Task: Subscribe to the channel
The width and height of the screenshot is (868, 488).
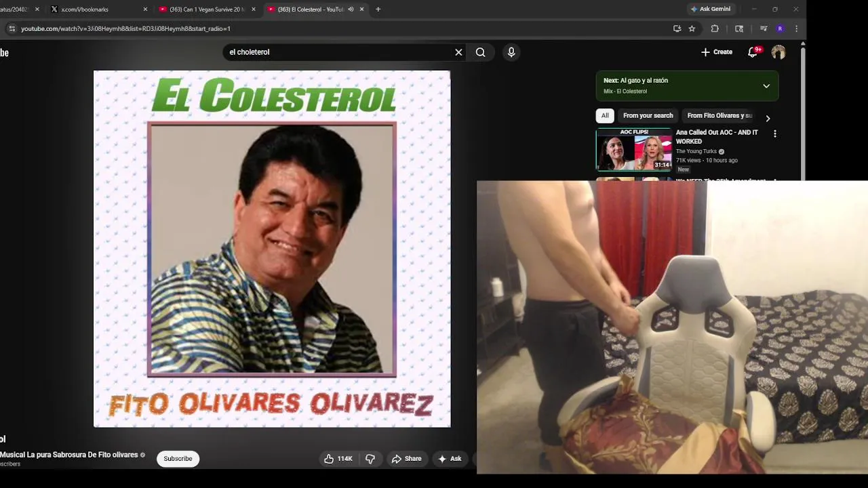Action: pos(178,459)
